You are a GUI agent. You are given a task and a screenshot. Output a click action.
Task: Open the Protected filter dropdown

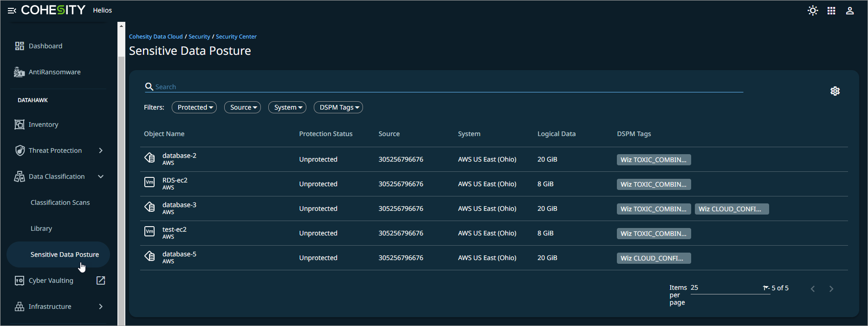194,107
